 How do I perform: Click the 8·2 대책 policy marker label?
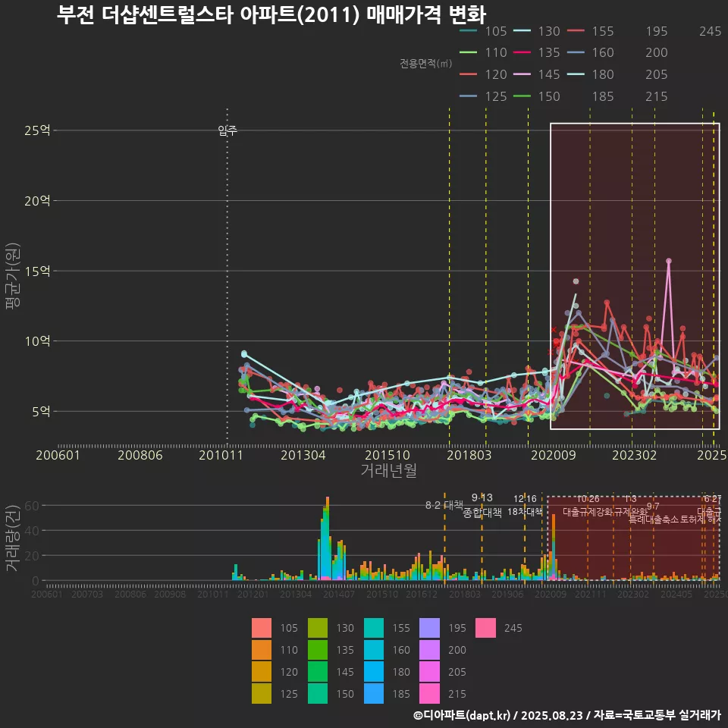(444, 505)
